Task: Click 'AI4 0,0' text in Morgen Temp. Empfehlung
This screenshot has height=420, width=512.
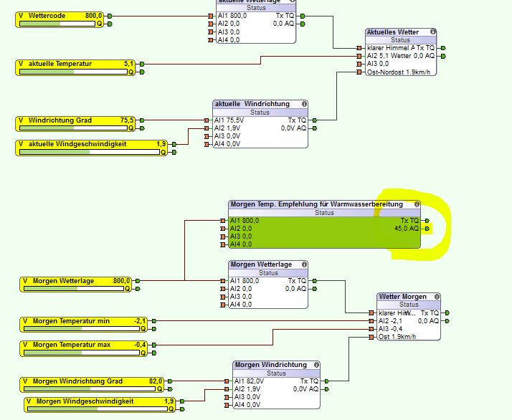Action: [x=241, y=244]
